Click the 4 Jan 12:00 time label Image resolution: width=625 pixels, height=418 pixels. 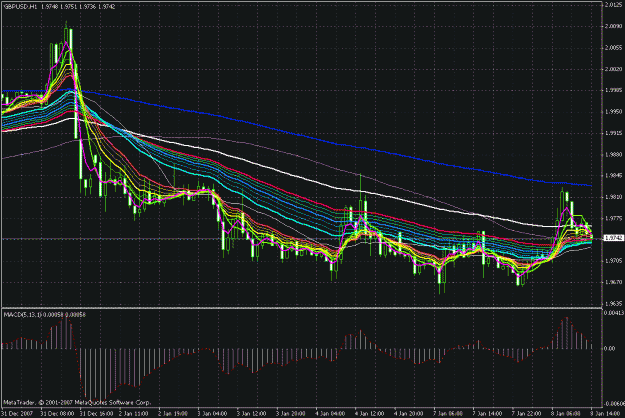[370, 414]
